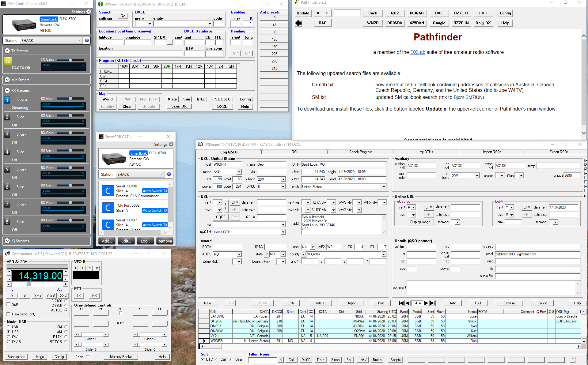Go to first QSO record in DXKeeper

coord(401,303)
